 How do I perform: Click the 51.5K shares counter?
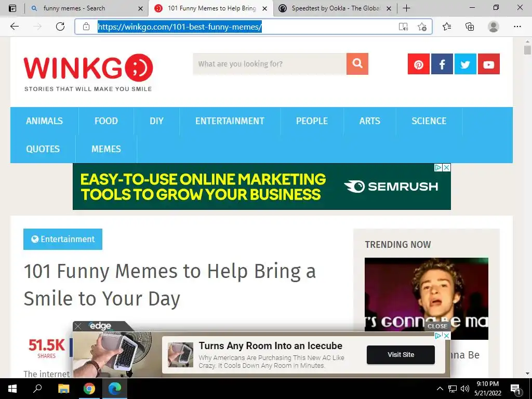coord(46,349)
